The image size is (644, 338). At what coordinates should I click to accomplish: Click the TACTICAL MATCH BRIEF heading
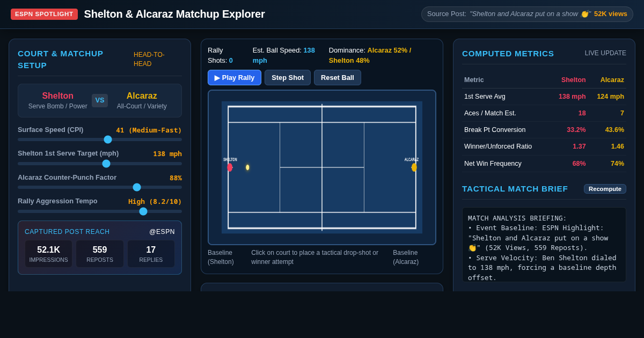(515, 189)
